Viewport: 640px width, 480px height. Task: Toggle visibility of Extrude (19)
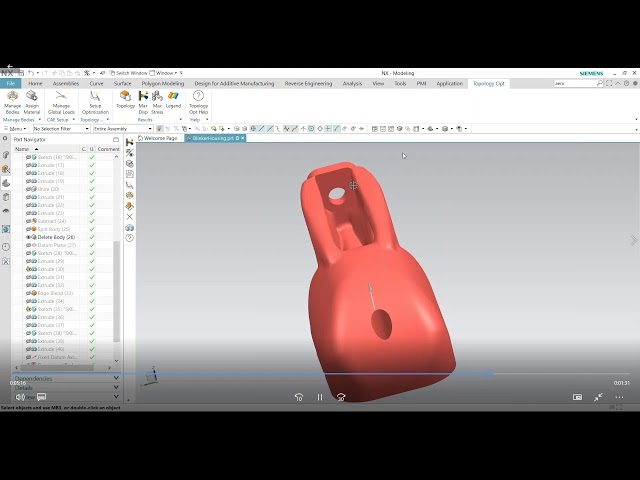tap(29, 181)
